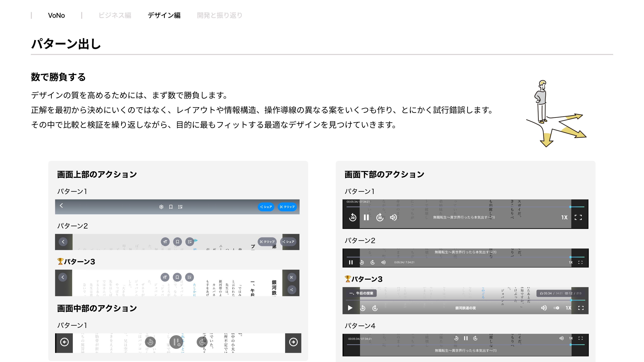Click the seek bar handle in bottom pattern 4
This screenshot has width=644, height=362.
click(x=571, y=345)
